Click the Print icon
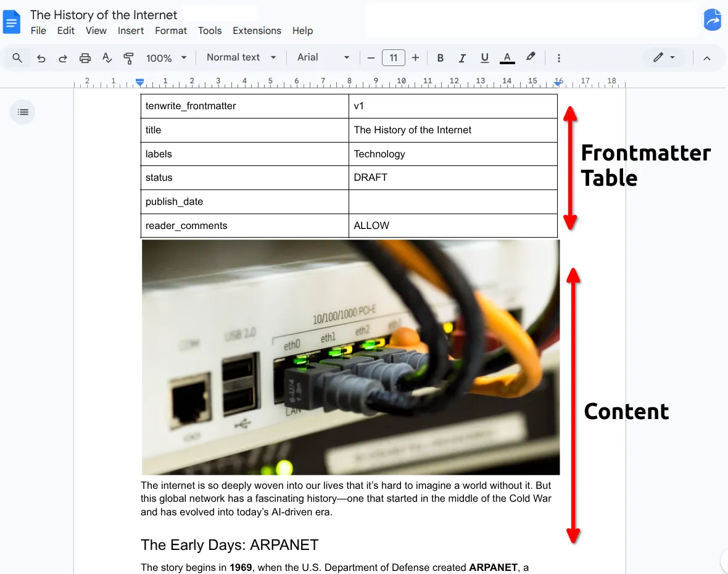Image resolution: width=728 pixels, height=574 pixels. pos(85,57)
